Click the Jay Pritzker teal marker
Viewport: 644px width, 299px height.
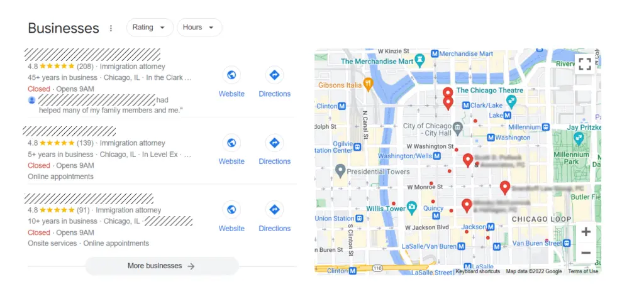[x=579, y=137]
